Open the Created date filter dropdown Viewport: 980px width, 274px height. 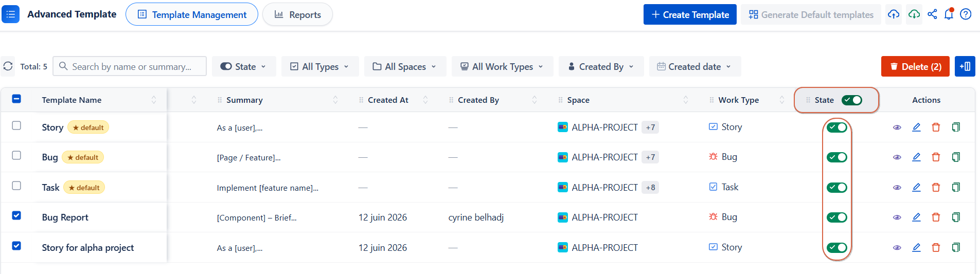point(694,66)
